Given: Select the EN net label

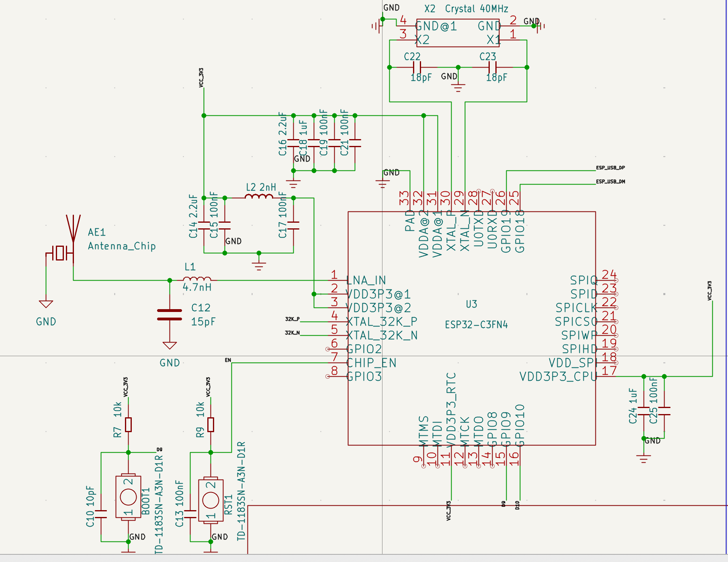Looking at the screenshot, I should (228, 360).
